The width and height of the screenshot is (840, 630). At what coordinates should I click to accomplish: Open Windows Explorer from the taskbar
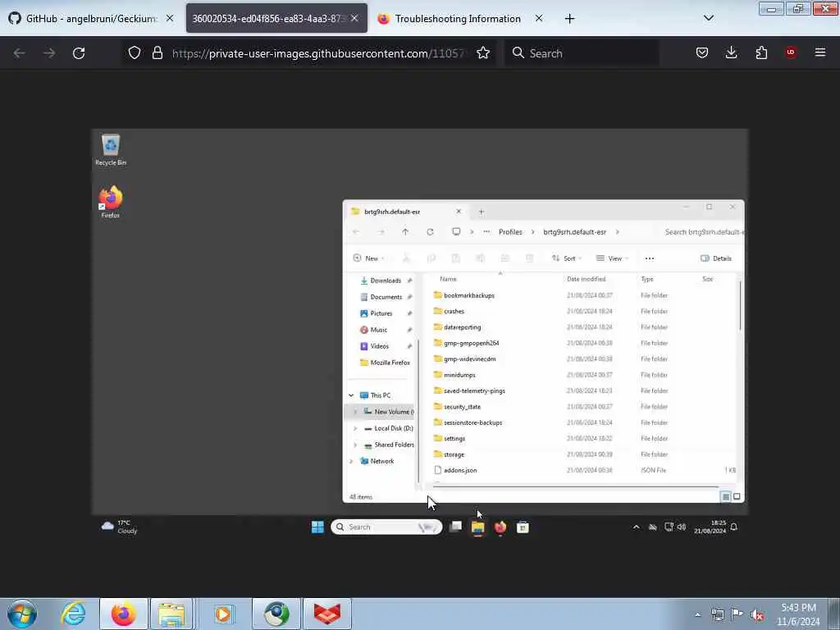tap(171, 614)
